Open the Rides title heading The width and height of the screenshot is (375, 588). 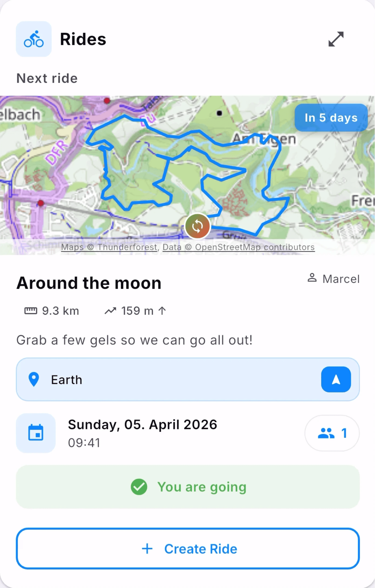pos(83,39)
